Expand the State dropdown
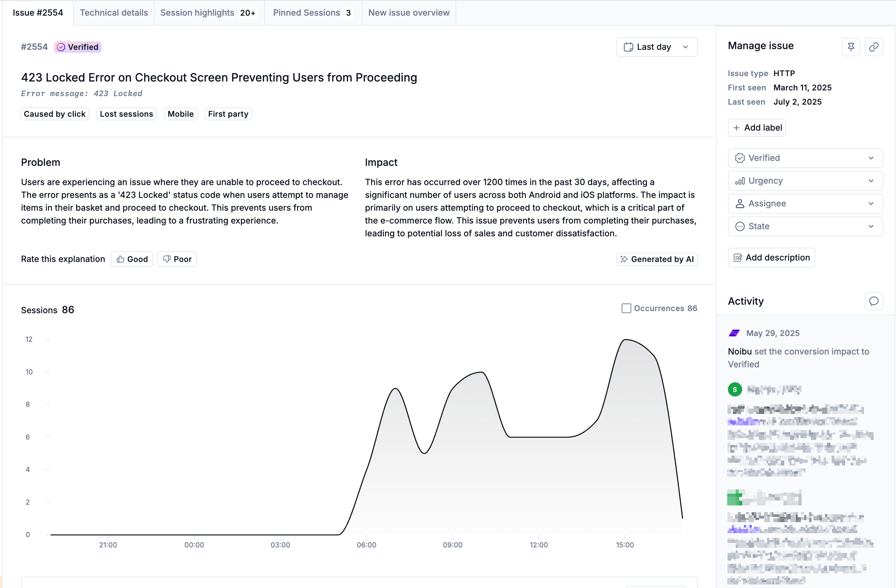This screenshot has height=588, width=896. click(805, 226)
